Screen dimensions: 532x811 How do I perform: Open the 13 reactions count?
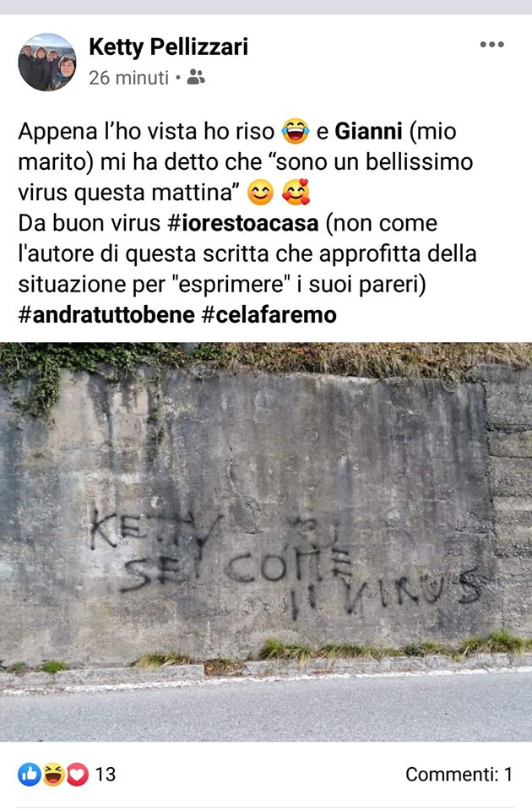105,775
